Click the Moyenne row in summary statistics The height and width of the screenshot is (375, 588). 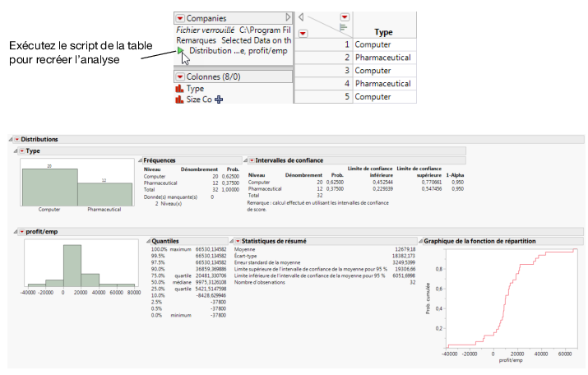[x=325, y=249]
